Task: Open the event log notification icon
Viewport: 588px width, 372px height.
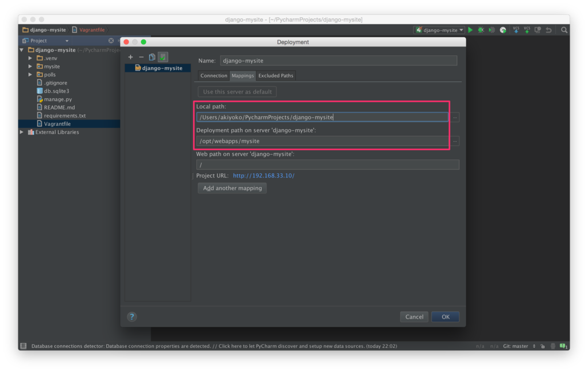Action: [563, 346]
